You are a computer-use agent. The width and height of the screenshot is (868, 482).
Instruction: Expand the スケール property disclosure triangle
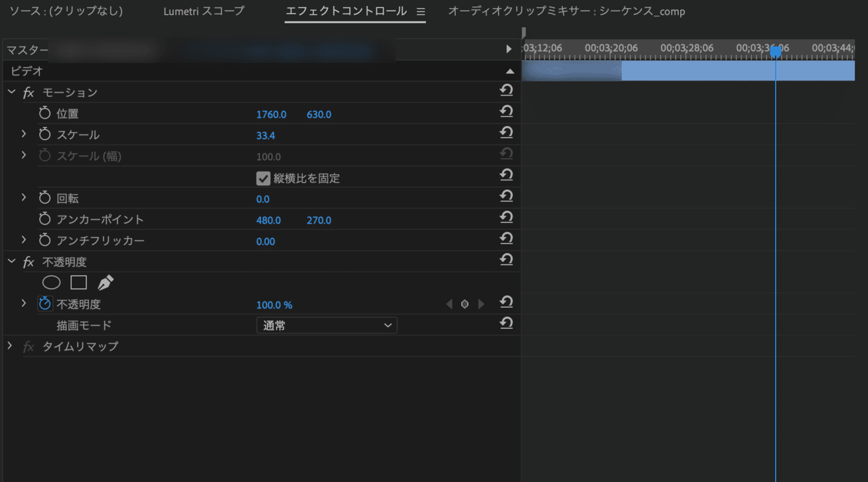click(x=24, y=134)
